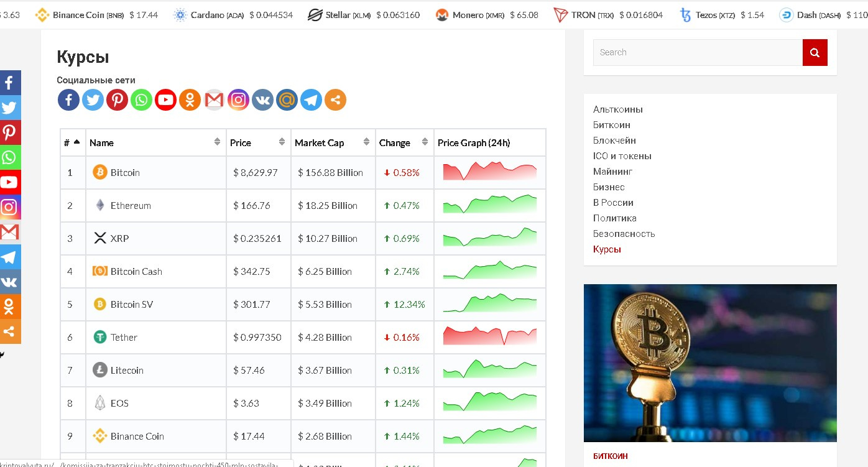Click round VK icon under Социальные сети
Viewport: 868px width, 467px height.
[x=262, y=99]
